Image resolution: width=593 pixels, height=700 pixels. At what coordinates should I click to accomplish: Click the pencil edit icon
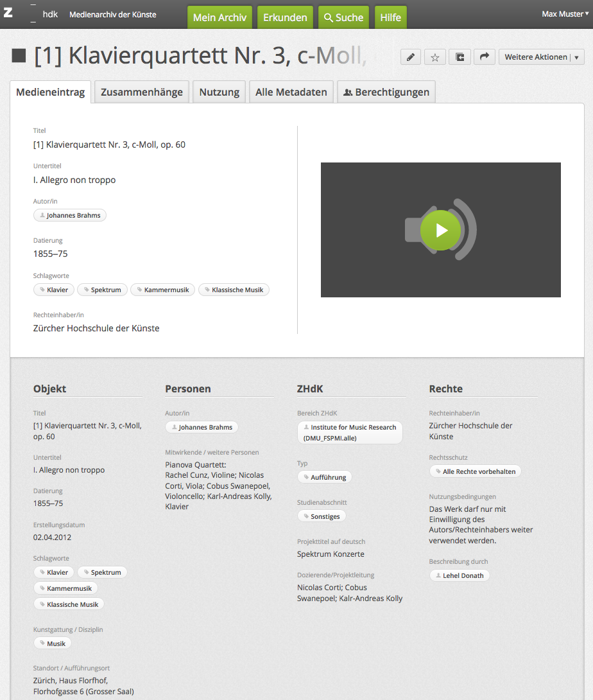411,57
